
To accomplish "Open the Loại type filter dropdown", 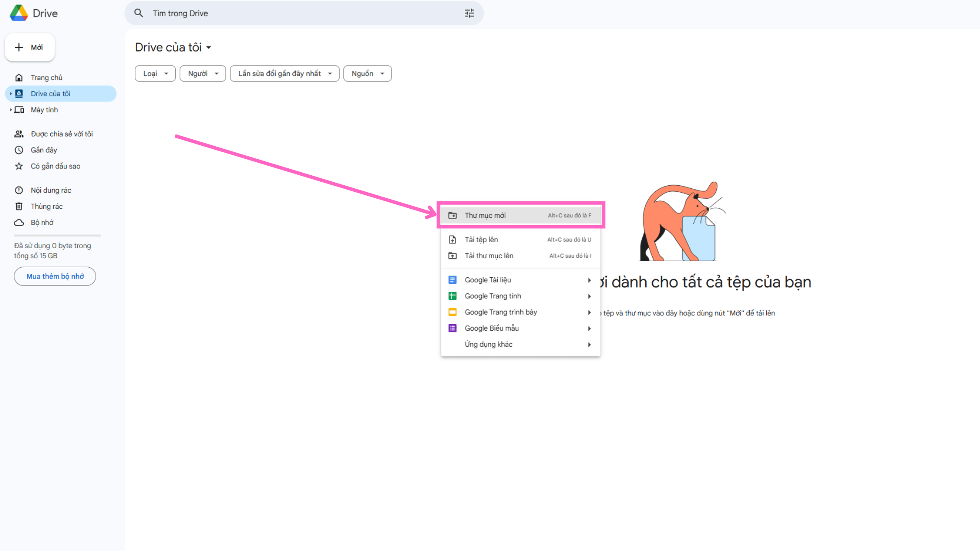I will [155, 74].
